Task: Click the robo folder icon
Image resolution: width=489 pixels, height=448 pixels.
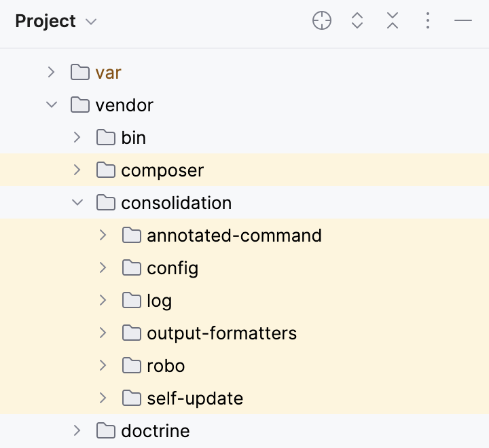Action: pos(132,366)
